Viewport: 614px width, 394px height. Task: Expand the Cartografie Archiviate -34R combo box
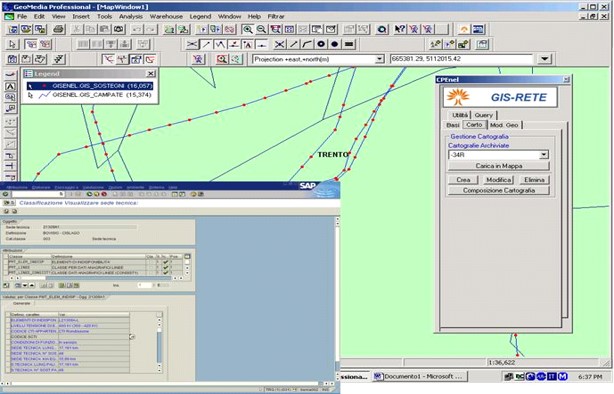544,155
